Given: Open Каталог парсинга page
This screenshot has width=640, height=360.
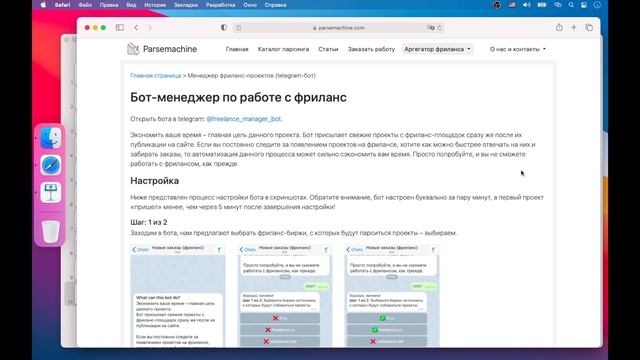Looking at the screenshot, I should coord(283,49).
